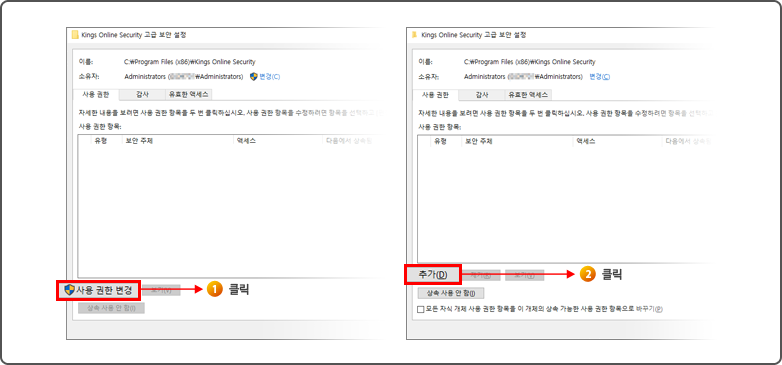Click greyed 제거(R) button in right dialog
The height and width of the screenshot is (365, 782).
click(481, 275)
